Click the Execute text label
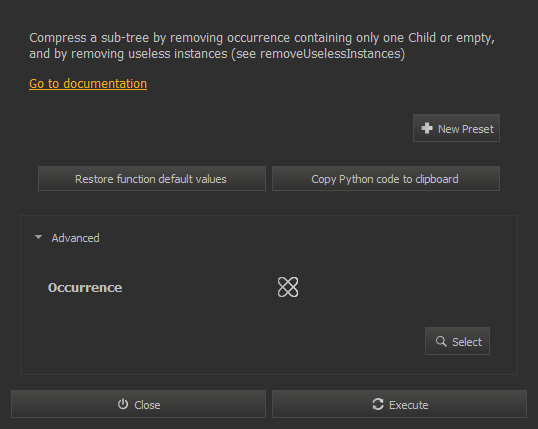Image resolution: width=538 pixels, height=429 pixels. (408, 405)
